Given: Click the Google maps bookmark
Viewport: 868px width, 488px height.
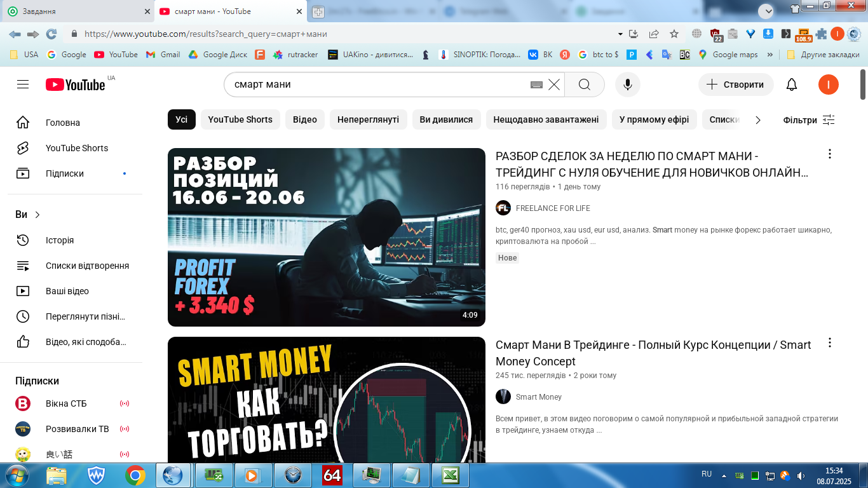Looking at the screenshot, I should point(728,55).
